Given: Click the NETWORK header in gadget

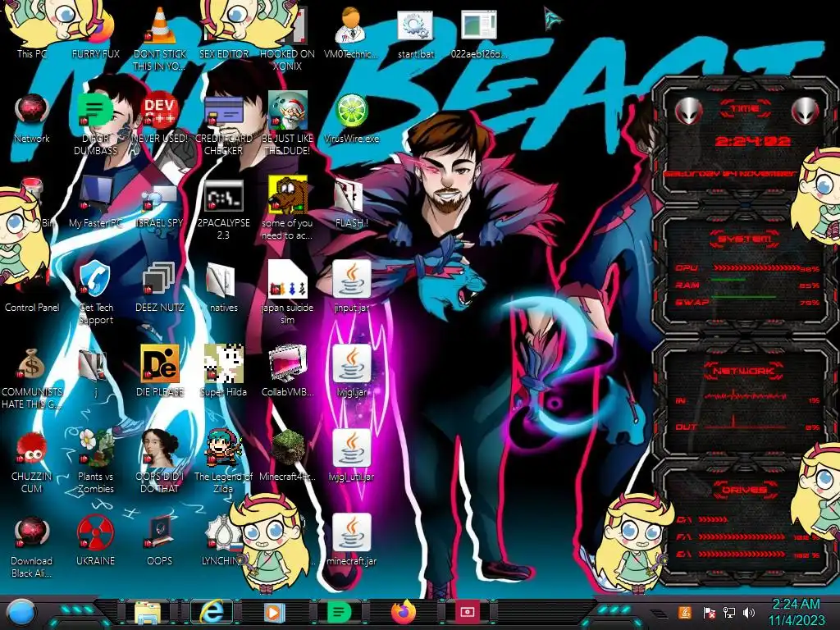Looking at the screenshot, I should [x=743, y=370].
